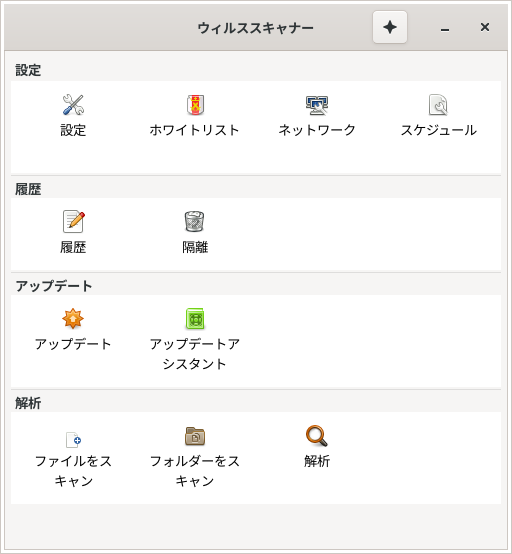Click the ウィルススキャナー window title

pos(255,28)
